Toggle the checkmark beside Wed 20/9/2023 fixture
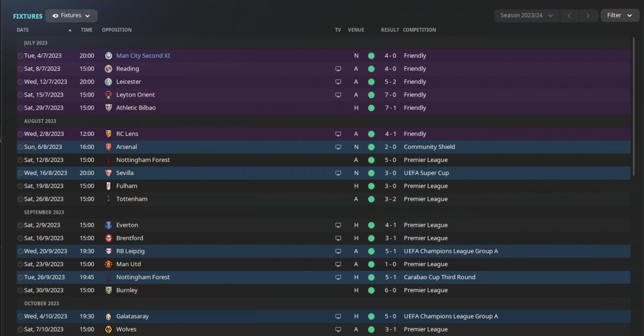Viewport: 644px width, 336px height. coord(20,251)
